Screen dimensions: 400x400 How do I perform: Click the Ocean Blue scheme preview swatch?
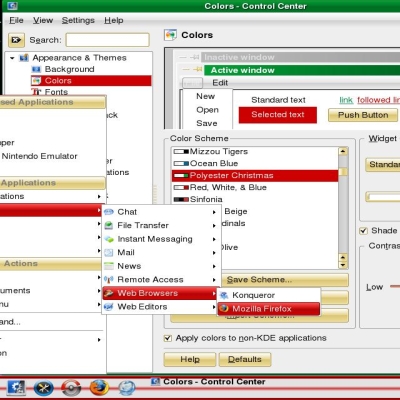coord(181,164)
